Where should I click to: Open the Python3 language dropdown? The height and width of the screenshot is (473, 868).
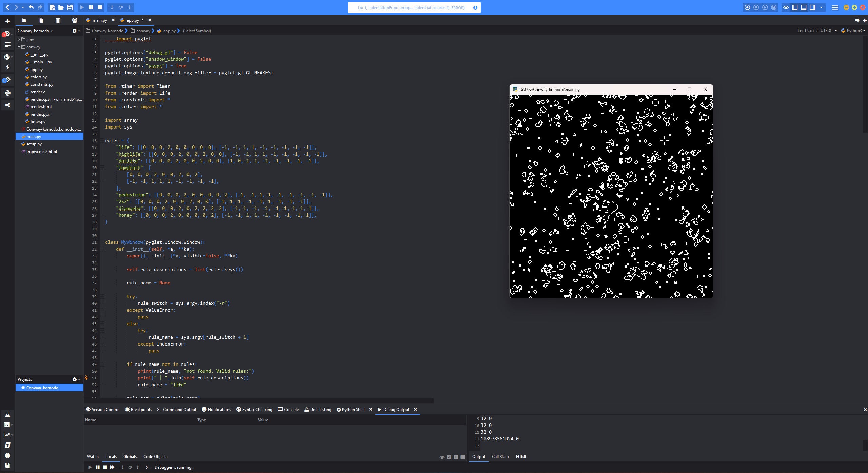853,31
